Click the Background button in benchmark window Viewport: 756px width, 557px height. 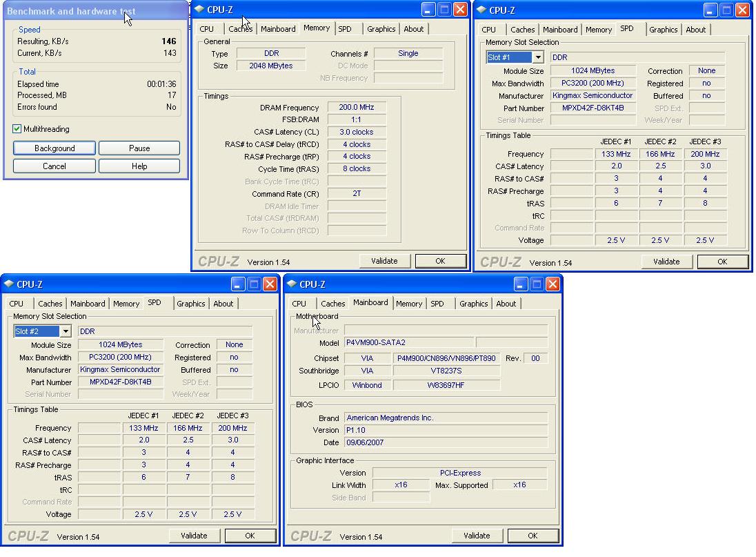click(x=54, y=148)
